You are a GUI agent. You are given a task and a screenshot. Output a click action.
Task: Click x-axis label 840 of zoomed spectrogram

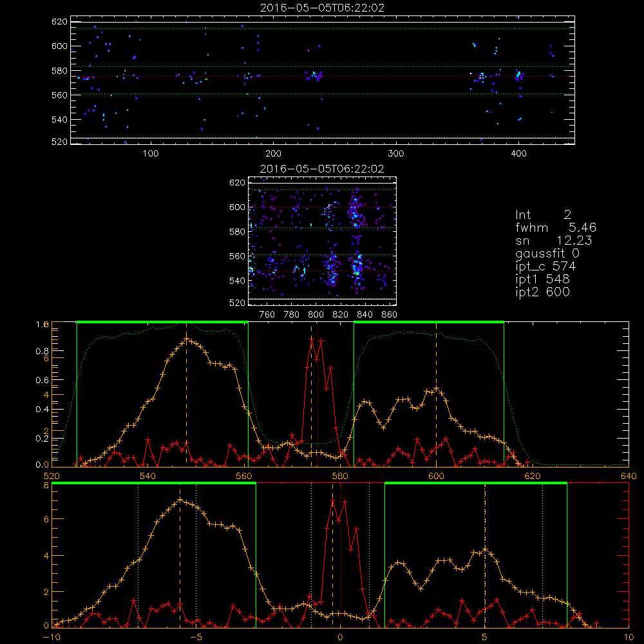(x=365, y=315)
